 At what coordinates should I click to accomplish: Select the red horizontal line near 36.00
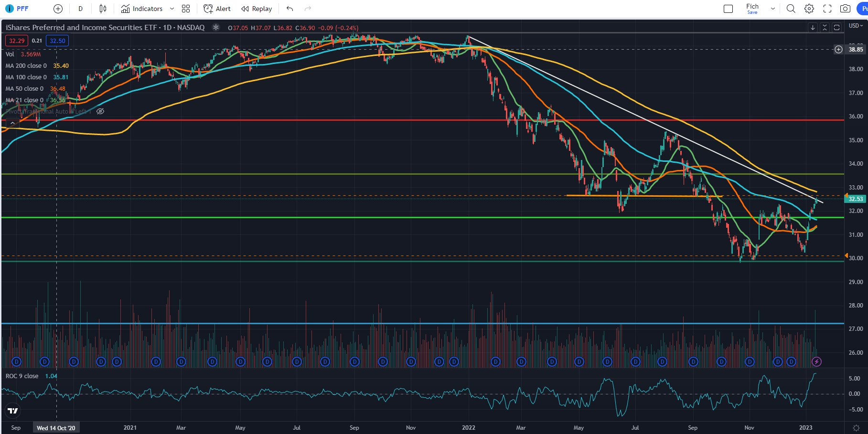click(422, 120)
